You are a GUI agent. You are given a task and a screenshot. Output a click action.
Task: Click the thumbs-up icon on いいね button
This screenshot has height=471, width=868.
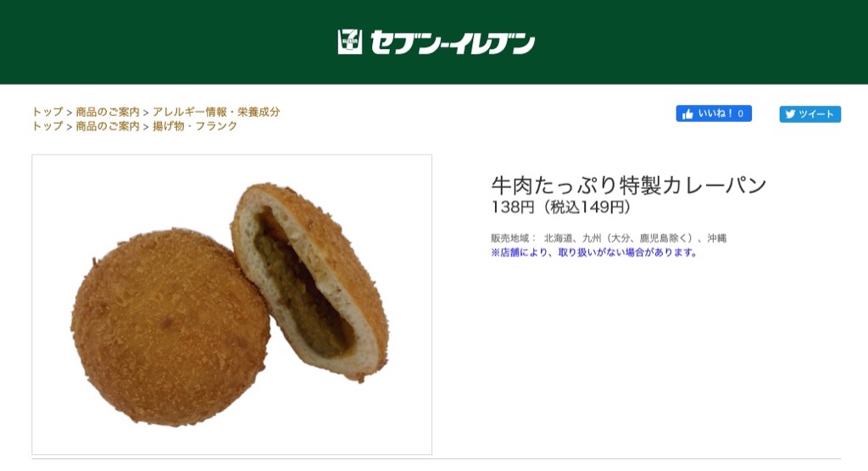[687, 114]
